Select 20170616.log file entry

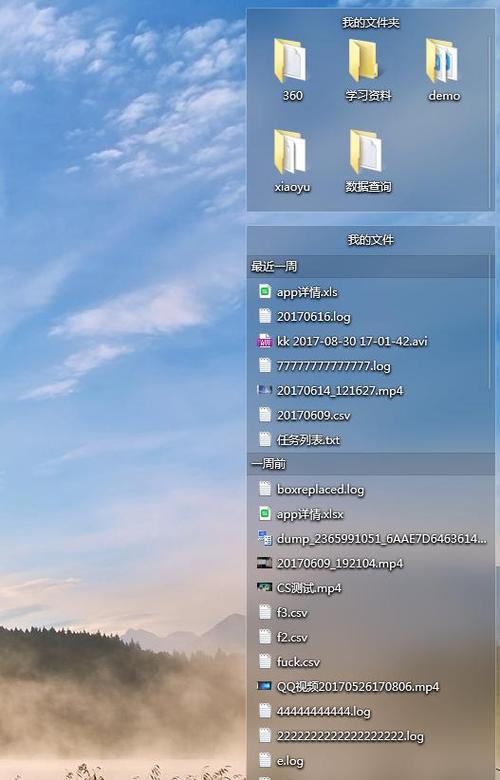(x=371, y=316)
